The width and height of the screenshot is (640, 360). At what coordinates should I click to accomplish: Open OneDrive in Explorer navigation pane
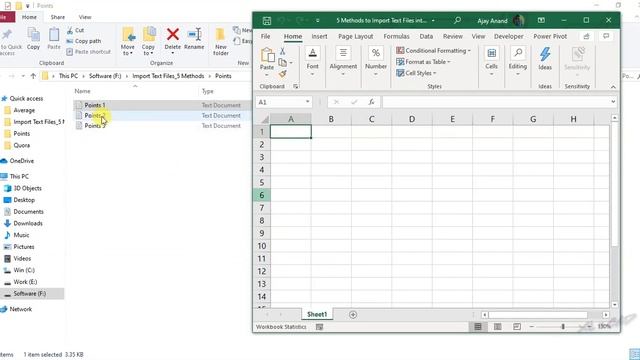22,161
